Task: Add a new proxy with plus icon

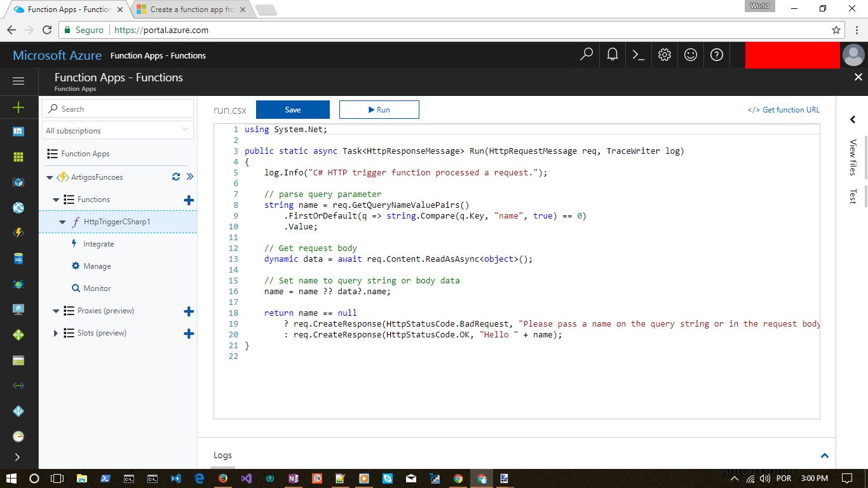Action: coord(189,311)
